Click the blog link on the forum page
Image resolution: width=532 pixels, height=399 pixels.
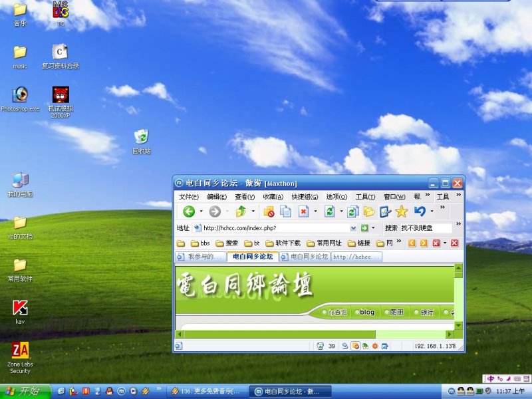(x=366, y=312)
